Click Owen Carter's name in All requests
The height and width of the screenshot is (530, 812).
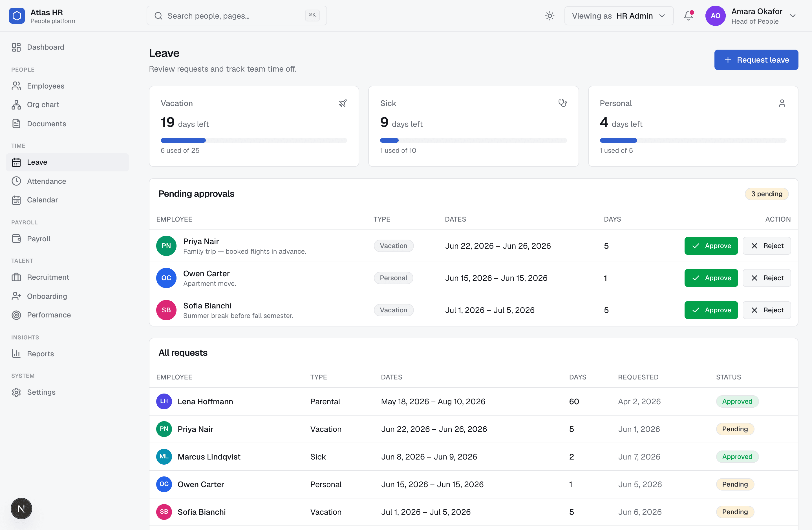click(x=201, y=484)
